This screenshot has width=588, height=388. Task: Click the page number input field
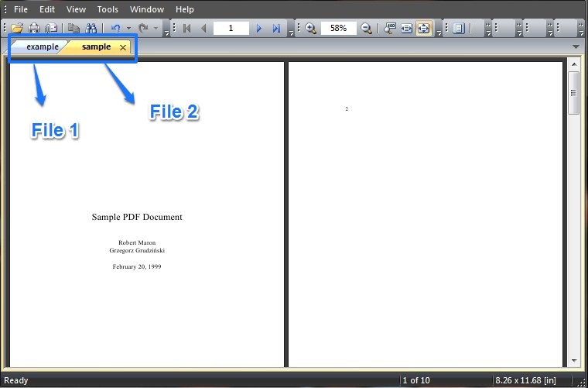231,28
